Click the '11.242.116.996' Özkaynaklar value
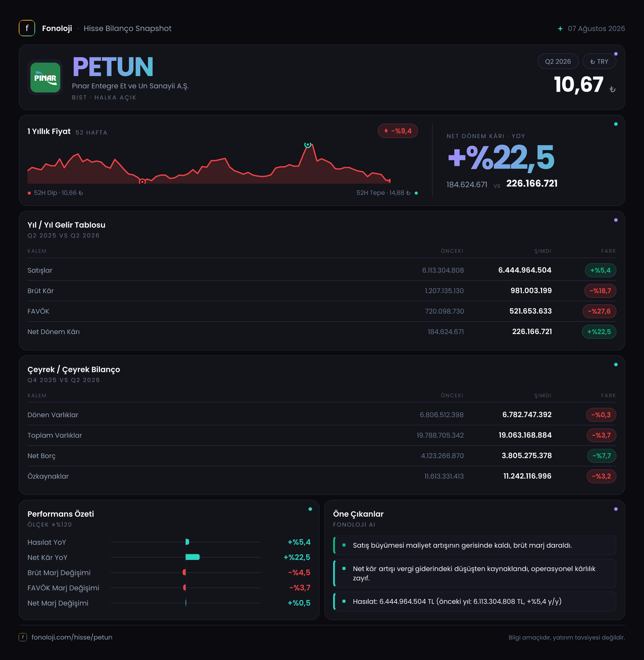Image resolution: width=644 pixels, height=660 pixels. pos(527,476)
